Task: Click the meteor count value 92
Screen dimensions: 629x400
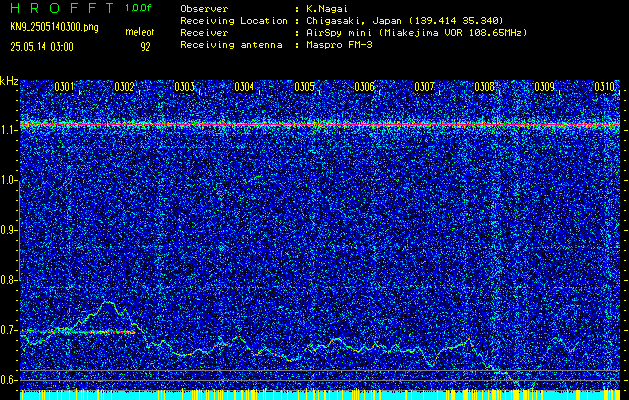Action: pyautogui.click(x=145, y=47)
